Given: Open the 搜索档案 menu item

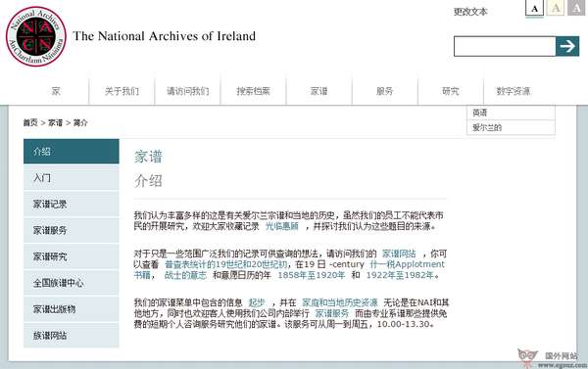Looking at the screenshot, I should point(253,91).
